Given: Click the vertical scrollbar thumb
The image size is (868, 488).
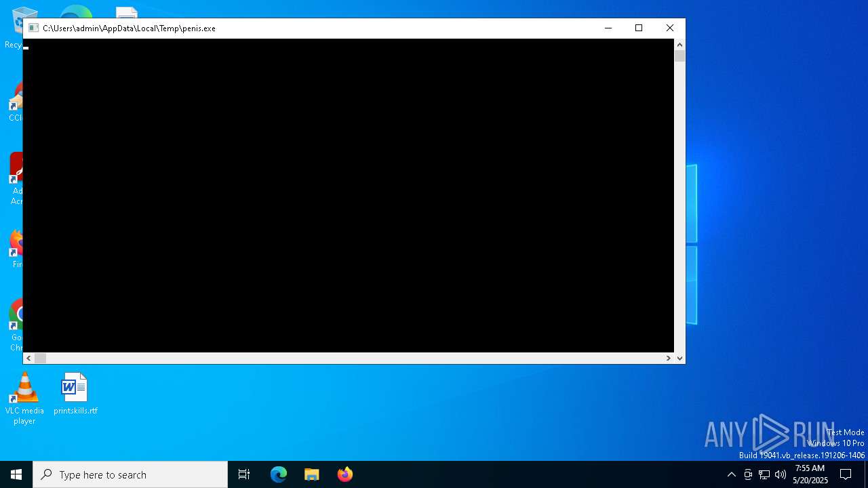Looking at the screenshot, I should tap(679, 56).
